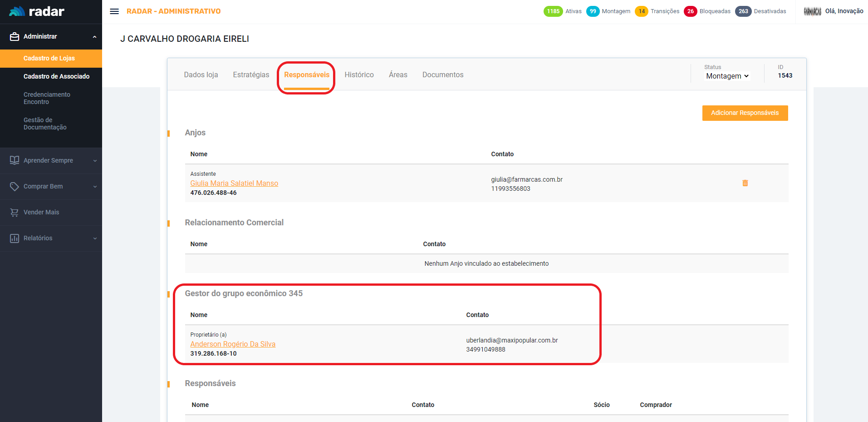Screen dimensions: 868x422
Task: Click the radar logo
Action: (37, 11)
